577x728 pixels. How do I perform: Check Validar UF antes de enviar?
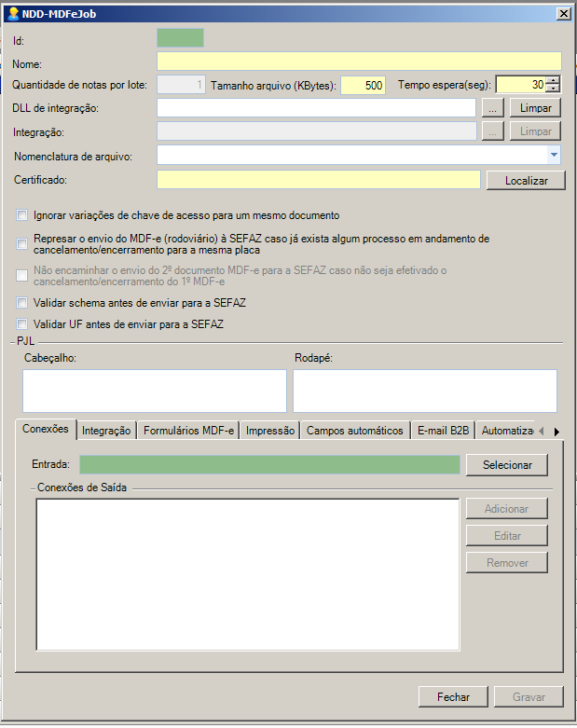[21, 323]
